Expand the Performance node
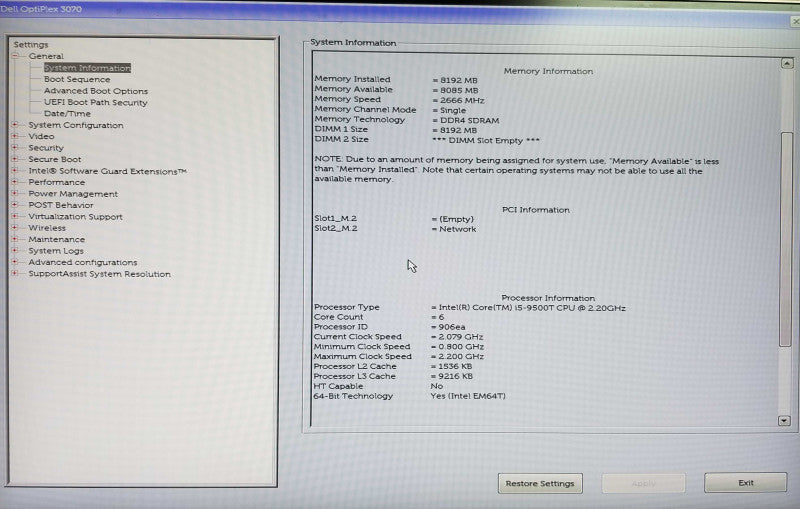Image resolution: width=800 pixels, height=509 pixels. point(15,182)
